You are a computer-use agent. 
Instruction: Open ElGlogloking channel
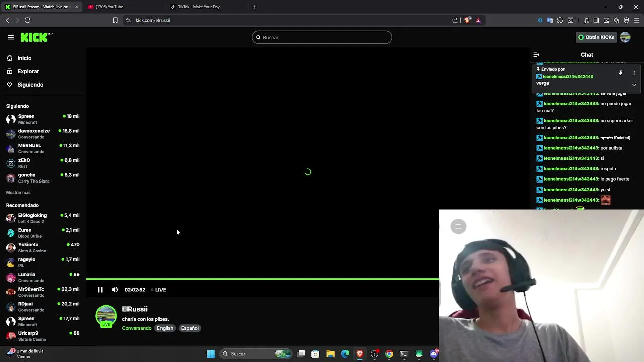pyautogui.click(x=43, y=218)
